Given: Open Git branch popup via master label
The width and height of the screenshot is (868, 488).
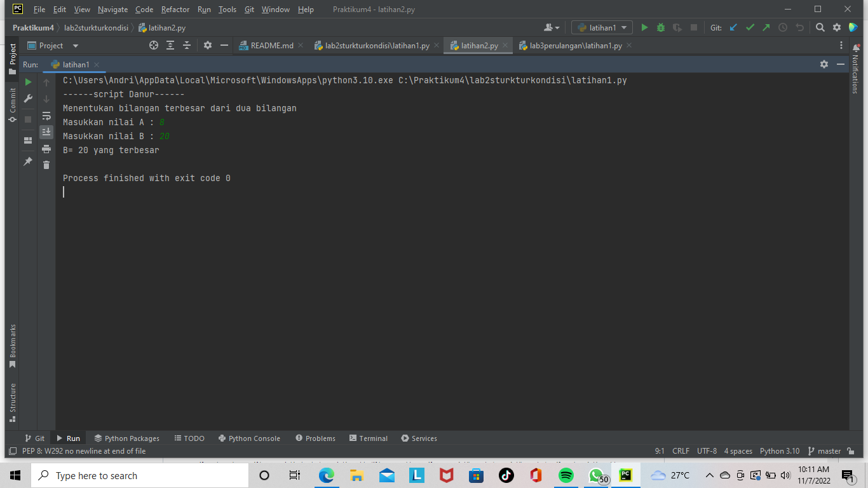Looking at the screenshot, I should (x=829, y=451).
